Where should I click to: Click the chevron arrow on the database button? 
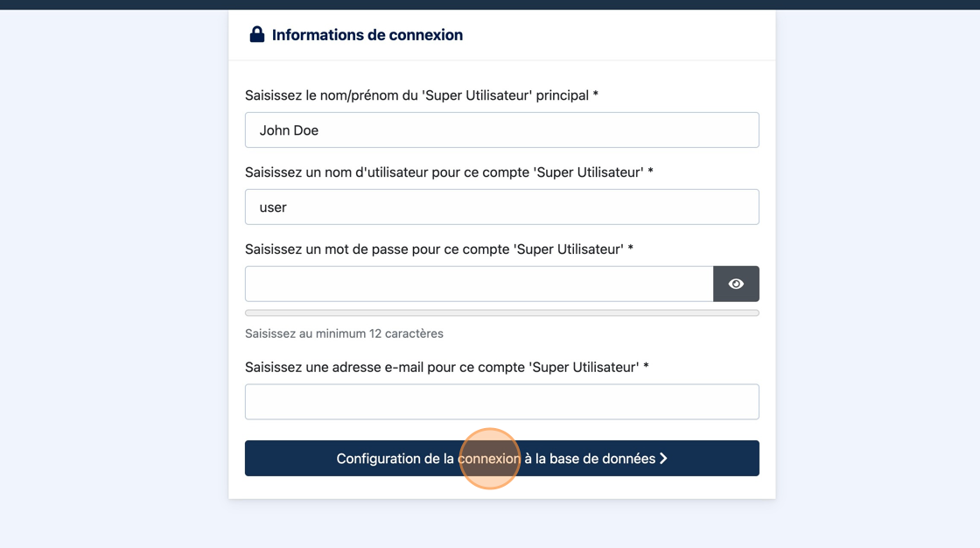pyautogui.click(x=664, y=459)
